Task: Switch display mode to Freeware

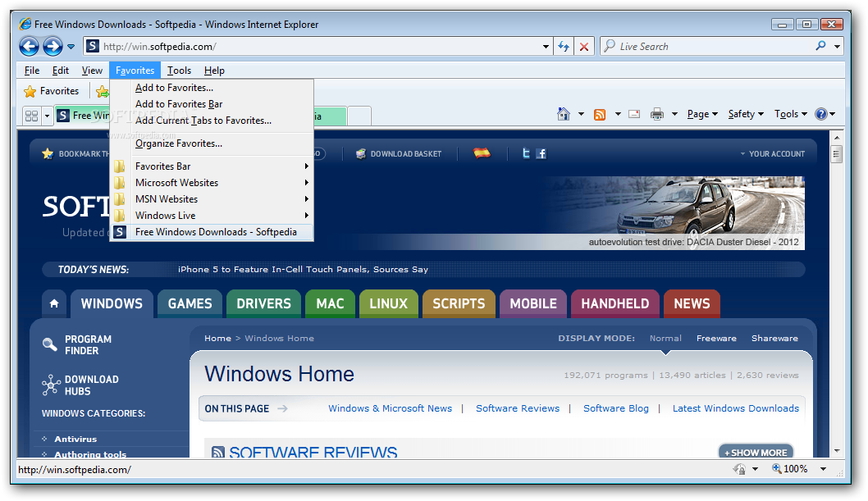Action: click(716, 338)
